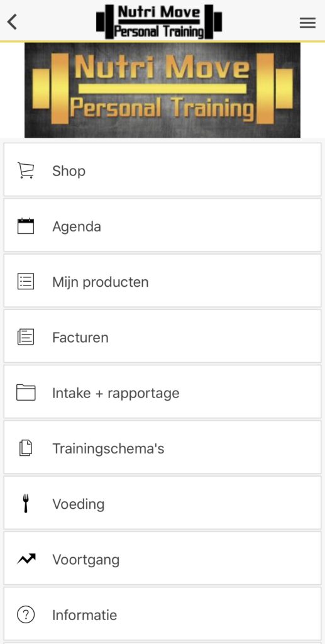Viewport: 325px width, 644px height.
Task: Open the hamburger menu
Action: [307, 23]
